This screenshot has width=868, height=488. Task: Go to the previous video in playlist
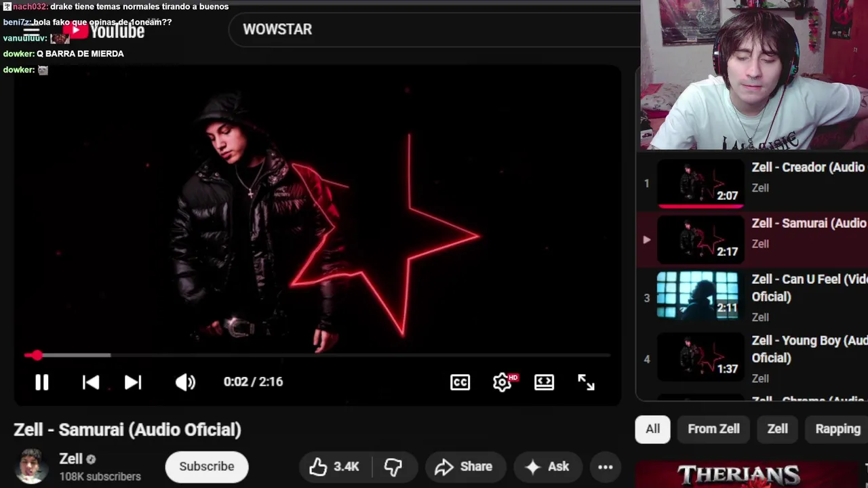coord(91,382)
